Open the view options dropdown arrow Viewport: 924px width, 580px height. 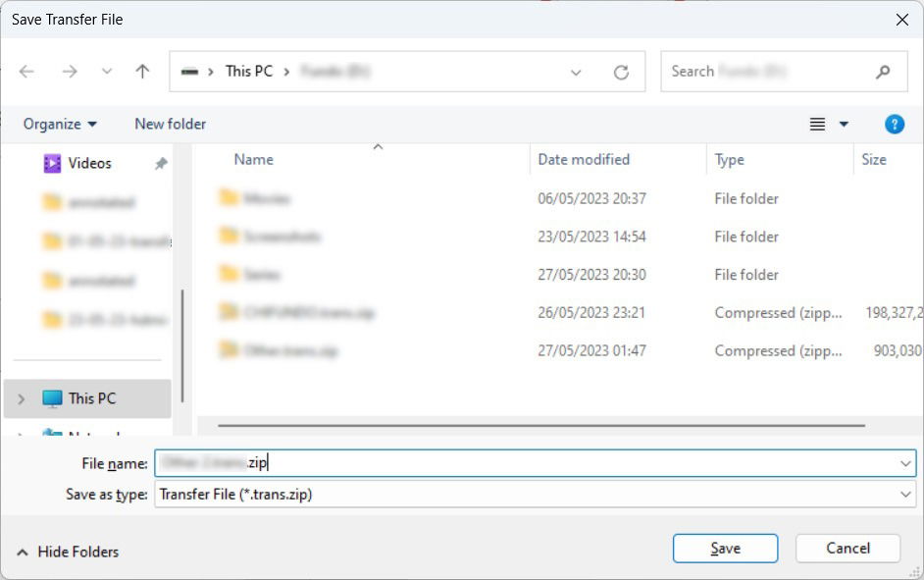pos(844,125)
